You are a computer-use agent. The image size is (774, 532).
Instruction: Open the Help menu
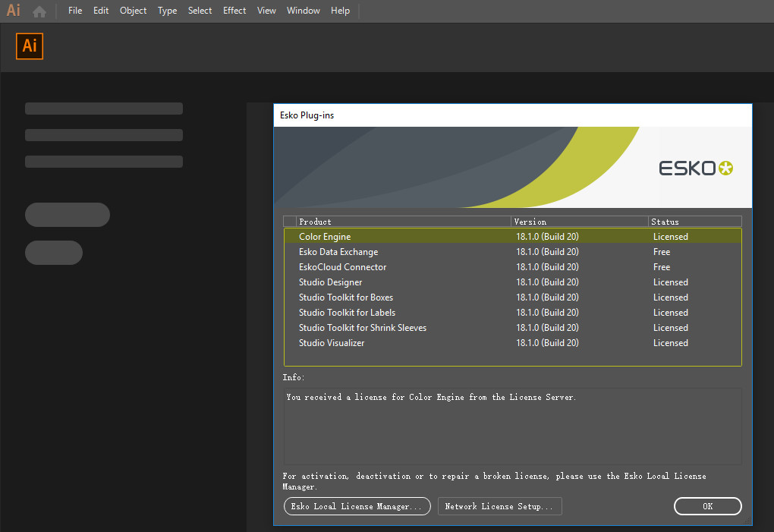tap(340, 11)
